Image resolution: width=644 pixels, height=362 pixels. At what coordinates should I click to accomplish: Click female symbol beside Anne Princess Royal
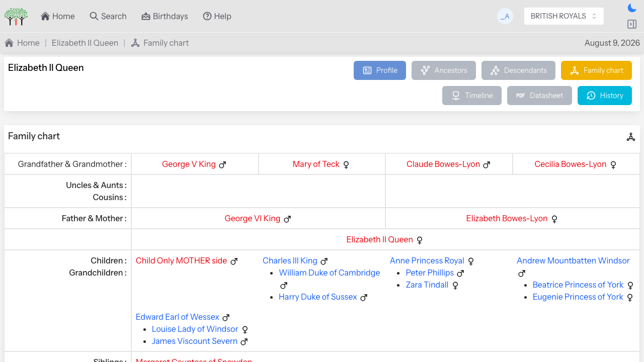[471, 261]
